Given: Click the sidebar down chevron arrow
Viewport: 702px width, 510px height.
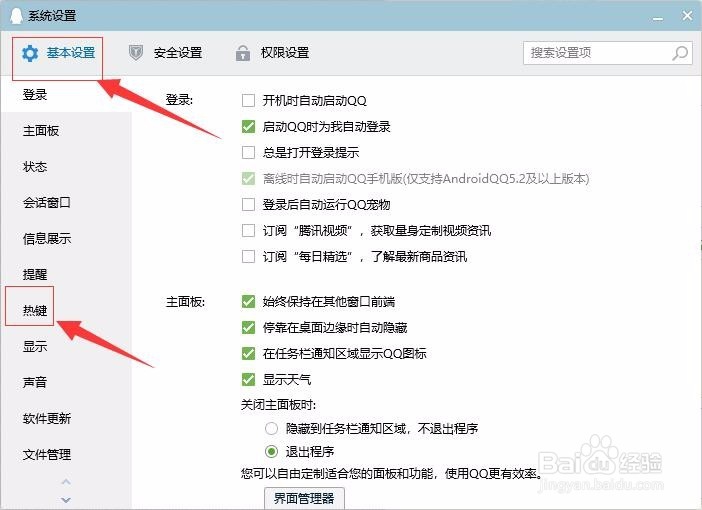Looking at the screenshot, I should [66, 499].
